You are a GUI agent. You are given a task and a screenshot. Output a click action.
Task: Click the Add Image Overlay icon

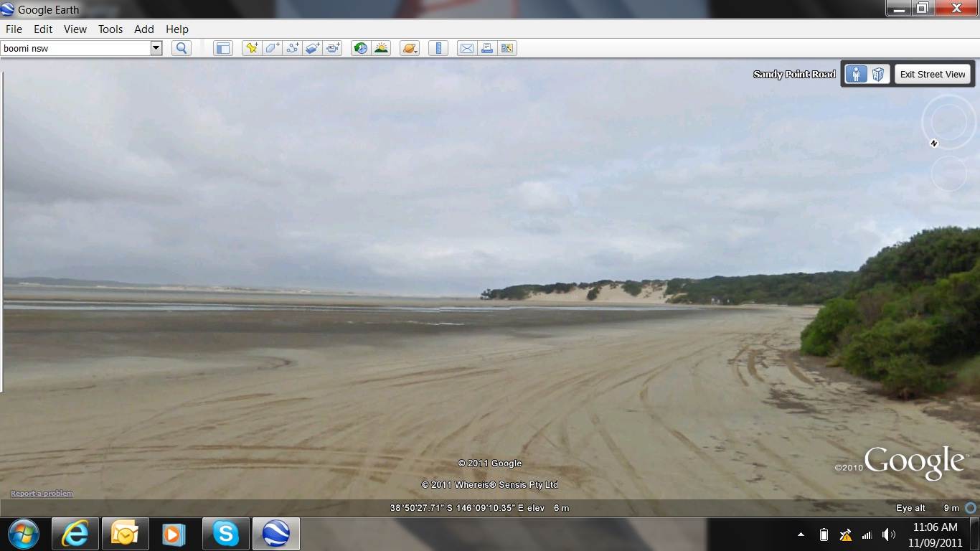312,48
